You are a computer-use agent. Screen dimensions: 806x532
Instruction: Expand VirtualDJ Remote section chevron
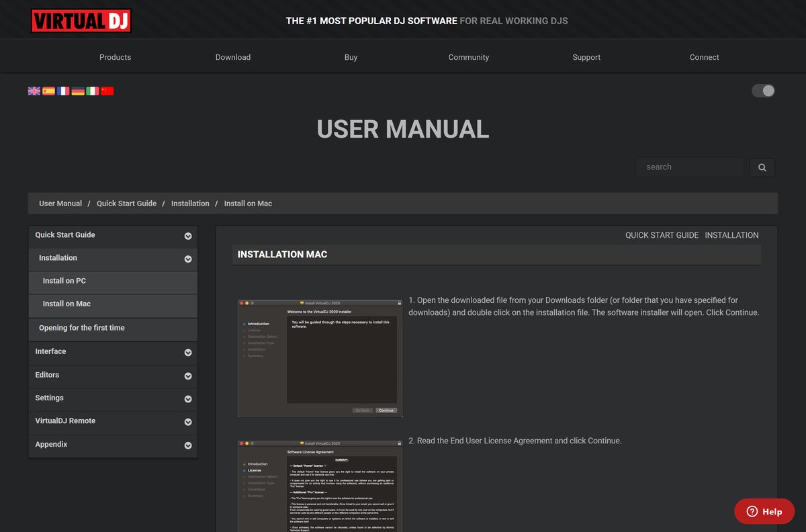(x=188, y=422)
